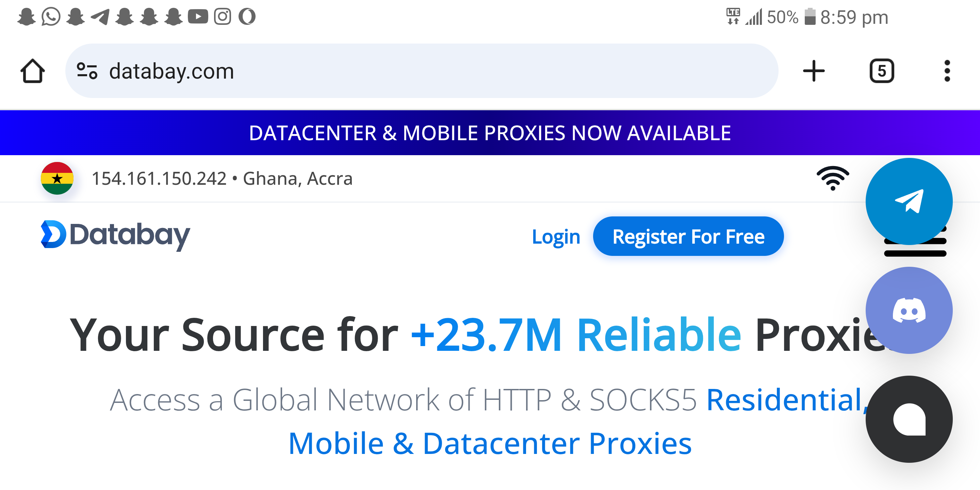
Task: Open a new tab with plus icon
Action: click(814, 71)
